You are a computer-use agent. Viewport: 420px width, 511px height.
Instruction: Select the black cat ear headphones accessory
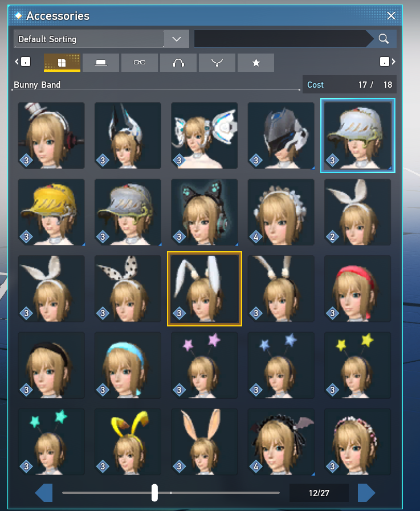tap(205, 212)
